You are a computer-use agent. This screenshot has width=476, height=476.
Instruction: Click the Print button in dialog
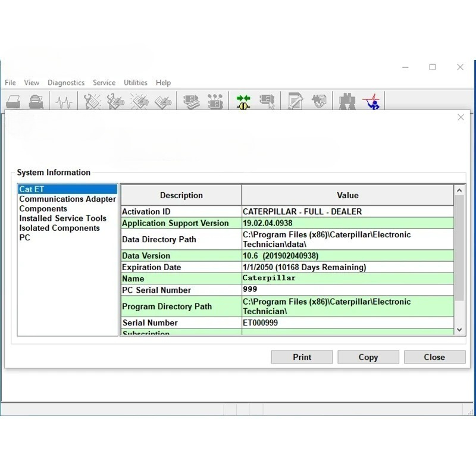302,357
